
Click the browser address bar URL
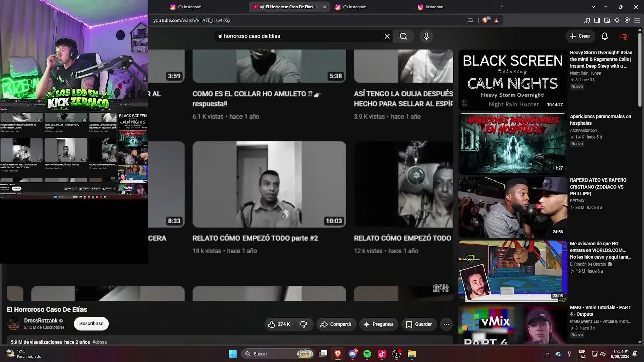coord(192,20)
